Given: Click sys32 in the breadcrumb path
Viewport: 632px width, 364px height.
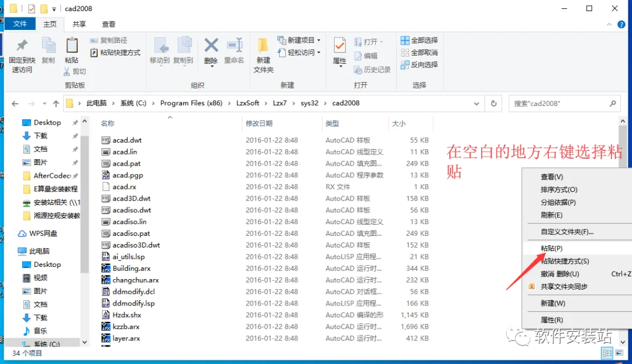Looking at the screenshot, I should [309, 103].
